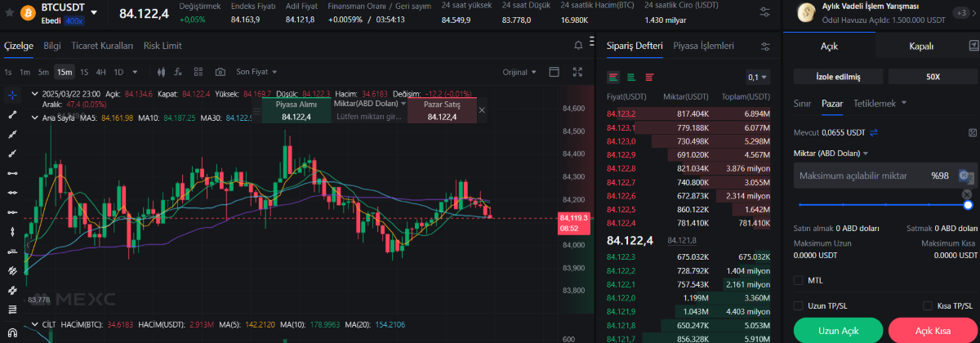Show only sell orders view icon
Viewport: 980px width, 343px height.
point(649,78)
